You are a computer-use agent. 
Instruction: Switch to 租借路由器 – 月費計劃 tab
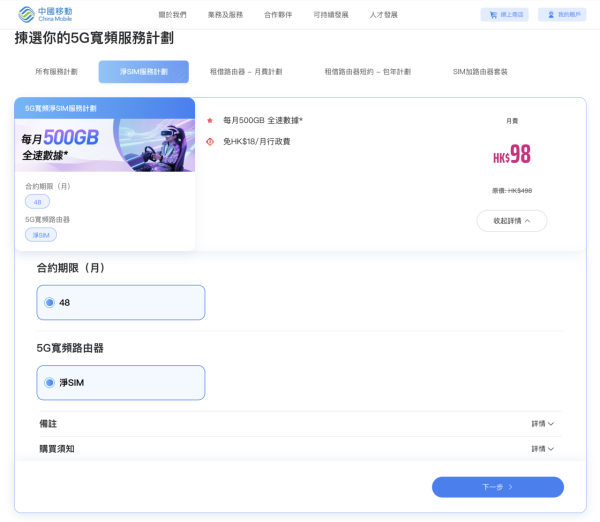[x=246, y=72]
